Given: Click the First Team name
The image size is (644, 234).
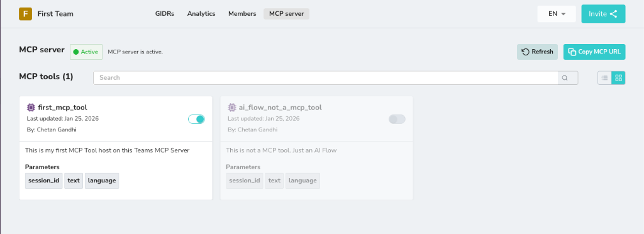Looking at the screenshot, I should tap(55, 14).
